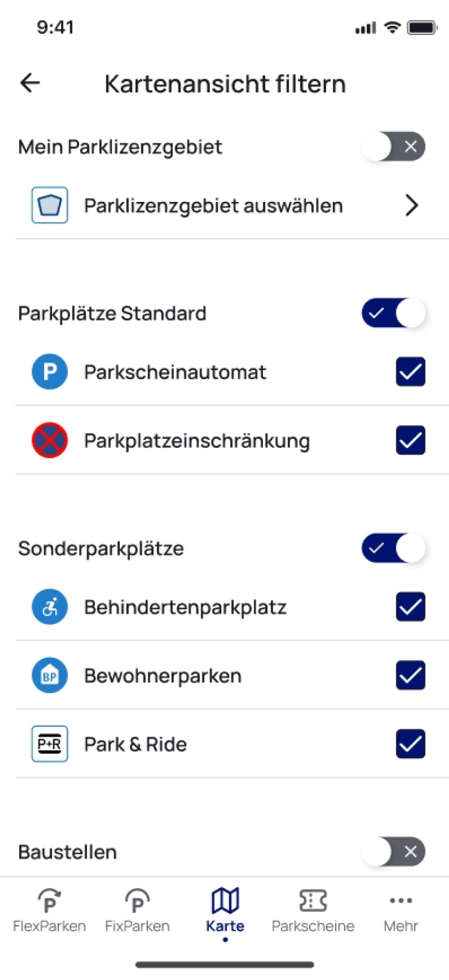The image size is (449, 980).
Task: Tap the Bewohnerparken BP house icon
Action: pos(50,675)
